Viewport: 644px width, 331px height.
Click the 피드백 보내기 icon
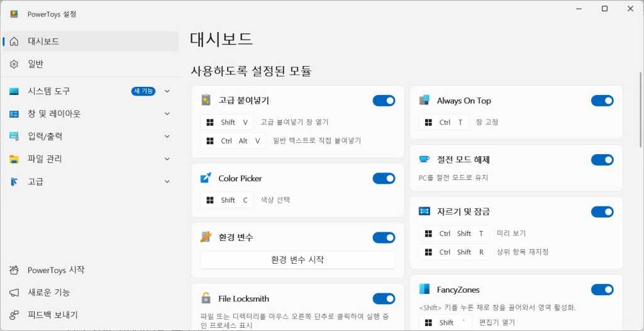[14, 315]
